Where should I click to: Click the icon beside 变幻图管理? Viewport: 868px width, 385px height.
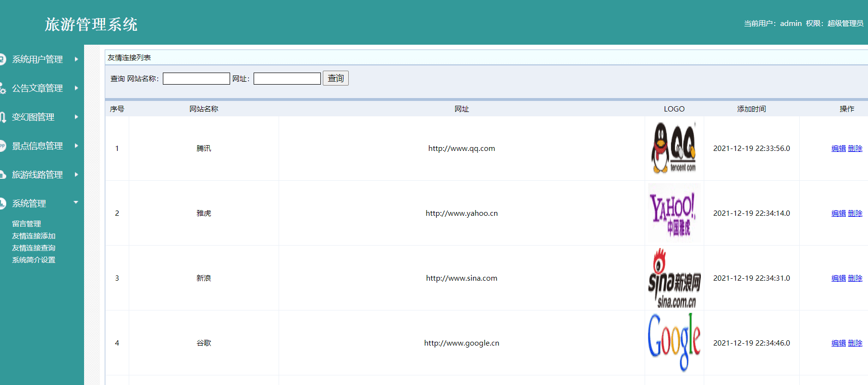tap(2, 117)
